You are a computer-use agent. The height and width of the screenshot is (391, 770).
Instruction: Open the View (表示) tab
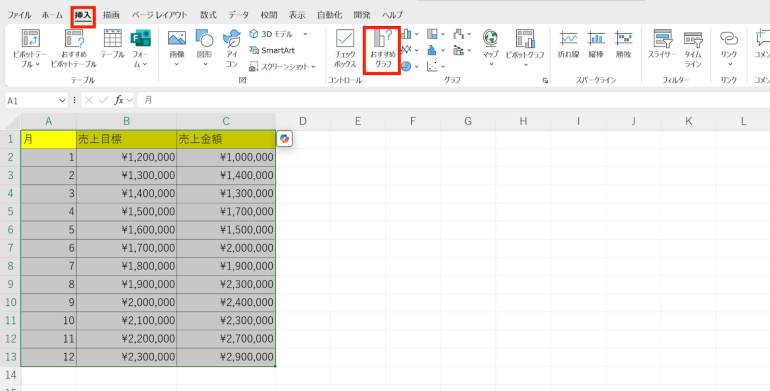297,15
